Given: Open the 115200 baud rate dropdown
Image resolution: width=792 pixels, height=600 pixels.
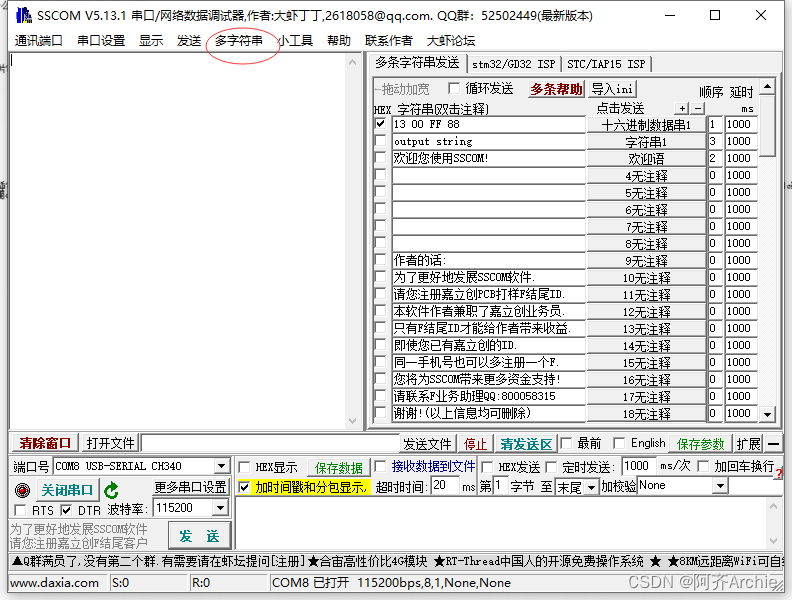Looking at the screenshot, I should 221,508.
